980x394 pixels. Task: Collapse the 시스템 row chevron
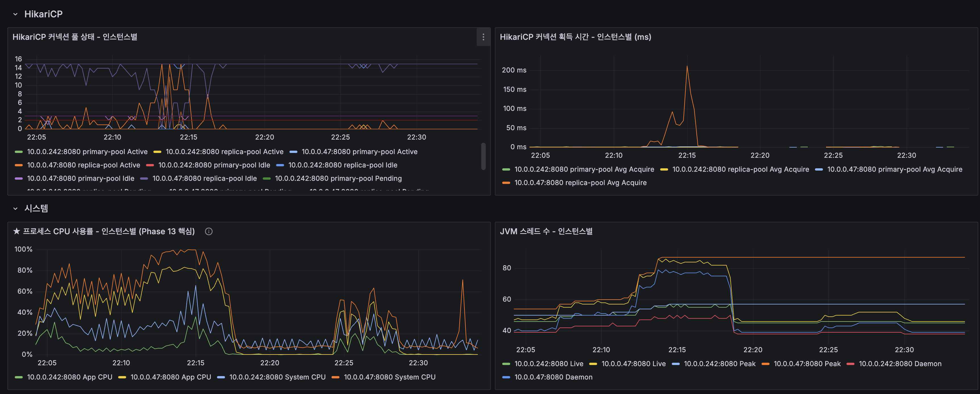16,209
